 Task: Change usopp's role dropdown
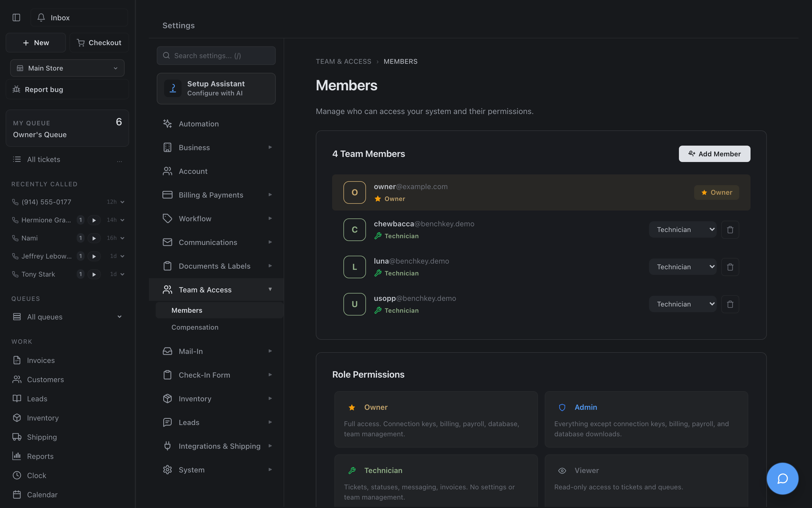point(683,304)
